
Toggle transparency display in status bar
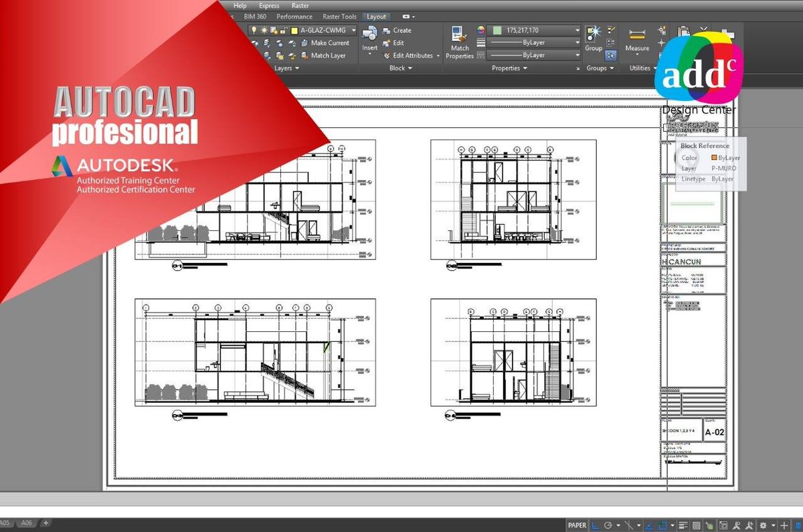[x=696, y=525]
